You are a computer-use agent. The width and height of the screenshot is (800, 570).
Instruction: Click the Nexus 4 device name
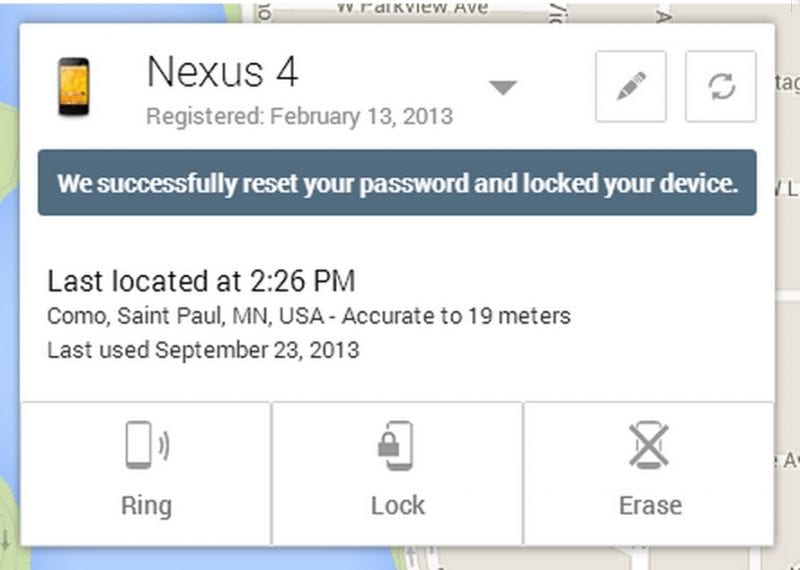[x=222, y=72]
